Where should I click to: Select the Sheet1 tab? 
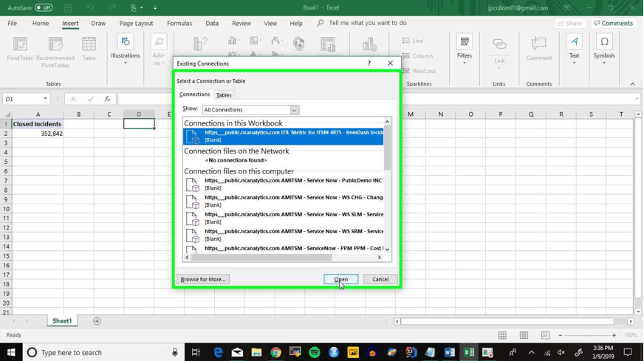[x=62, y=321]
